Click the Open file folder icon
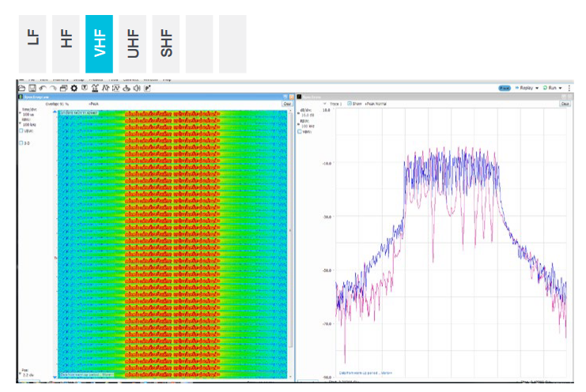 [23, 87]
